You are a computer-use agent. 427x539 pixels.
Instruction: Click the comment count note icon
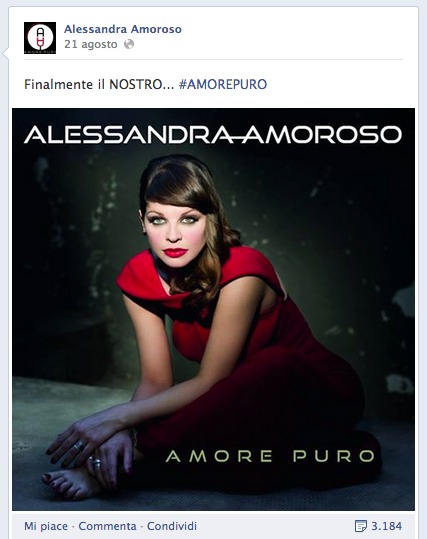(360, 526)
